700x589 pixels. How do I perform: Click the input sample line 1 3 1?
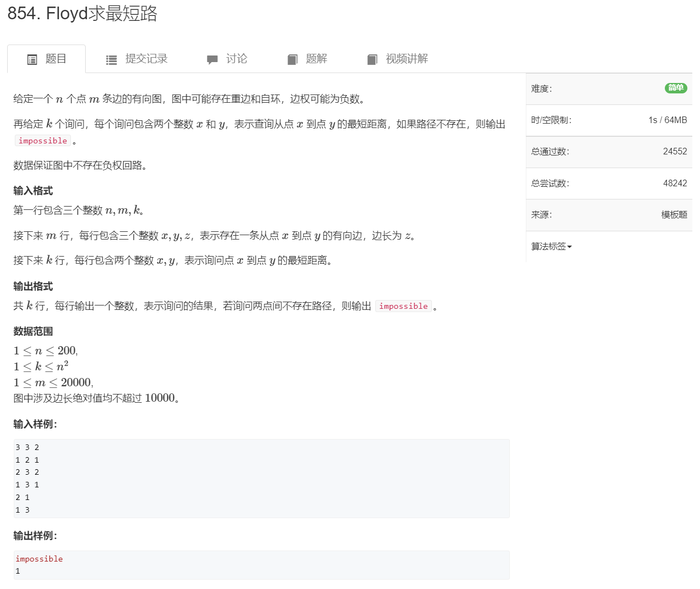27,485
